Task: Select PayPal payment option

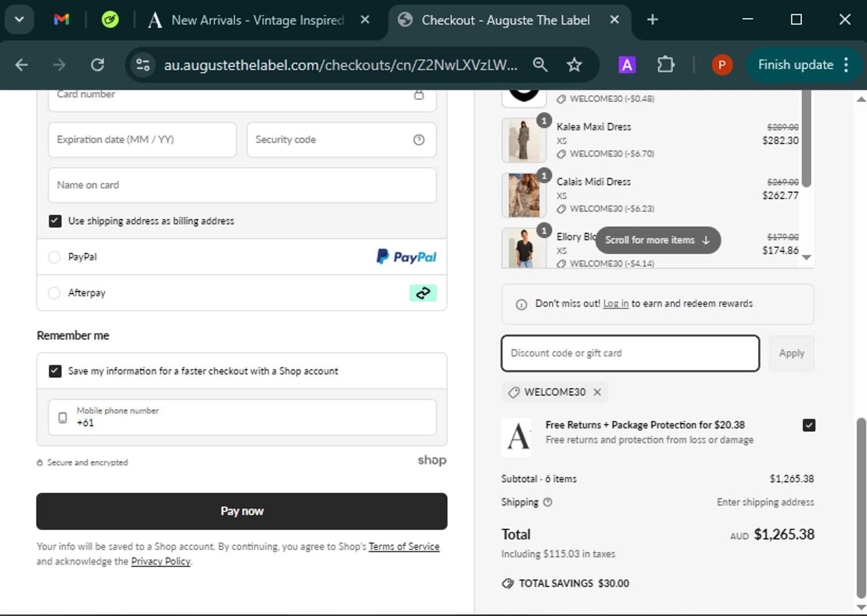Action: pos(54,257)
